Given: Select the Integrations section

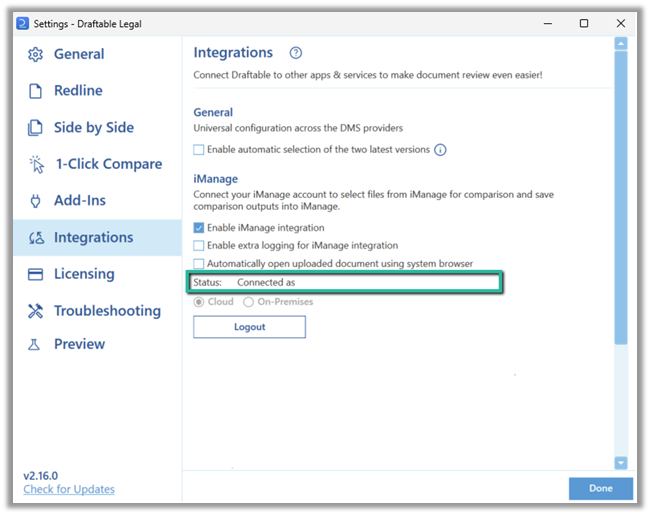Looking at the screenshot, I should point(97,238).
